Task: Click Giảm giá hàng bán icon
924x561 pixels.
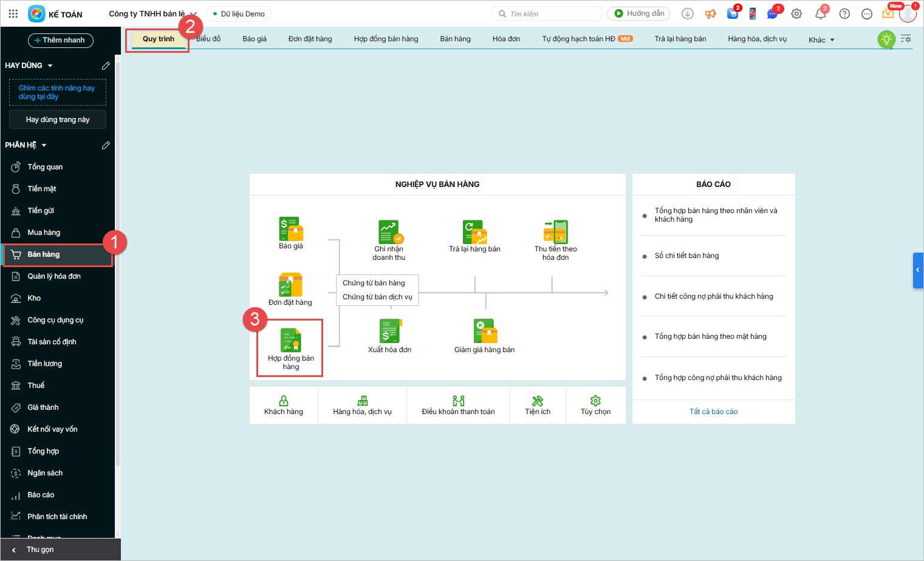Action: (x=485, y=331)
